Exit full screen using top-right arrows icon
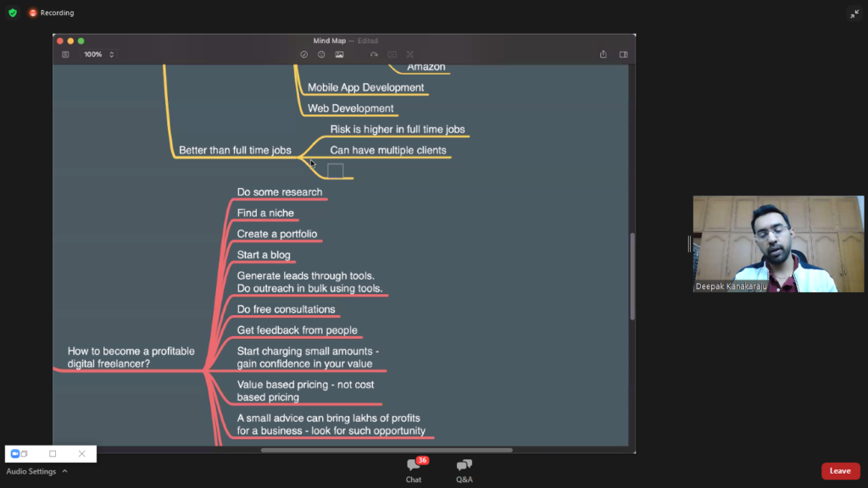868x488 pixels. 854,14
